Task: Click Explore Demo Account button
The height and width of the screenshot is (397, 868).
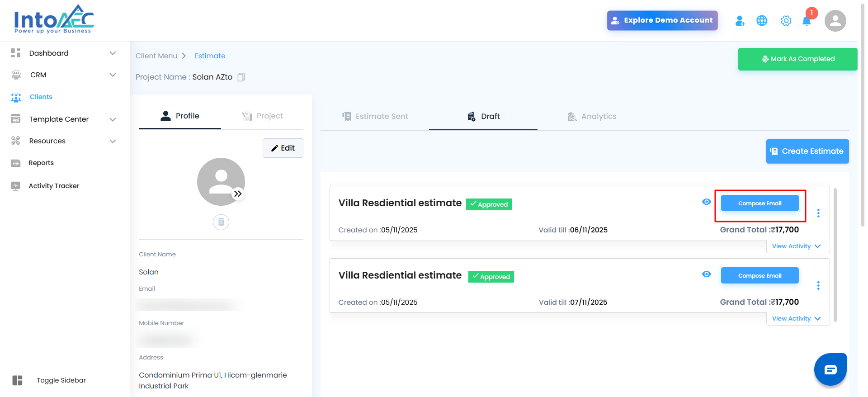Action: pyautogui.click(x=662, y=20)
